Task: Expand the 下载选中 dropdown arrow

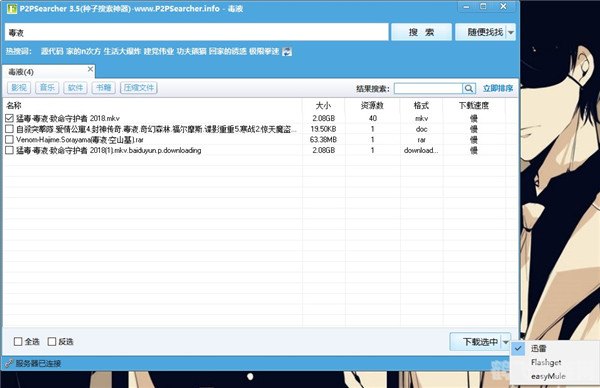Action: pyautogui.click(x=505, y=342)
